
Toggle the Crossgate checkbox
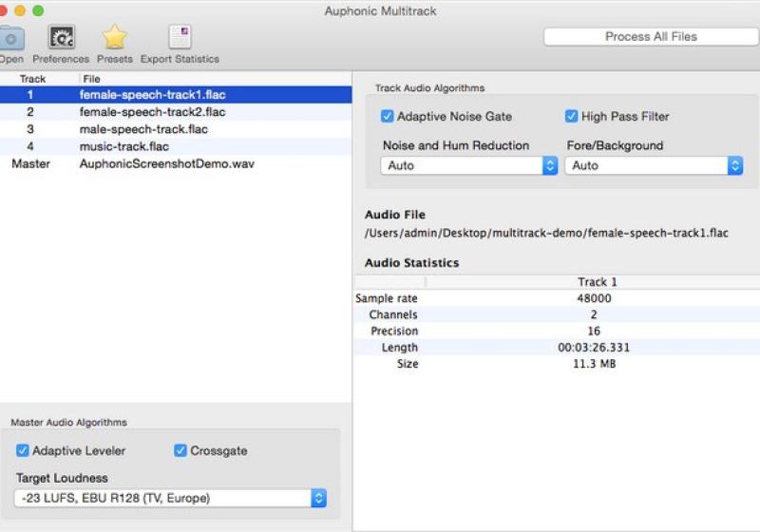[180, 450]
